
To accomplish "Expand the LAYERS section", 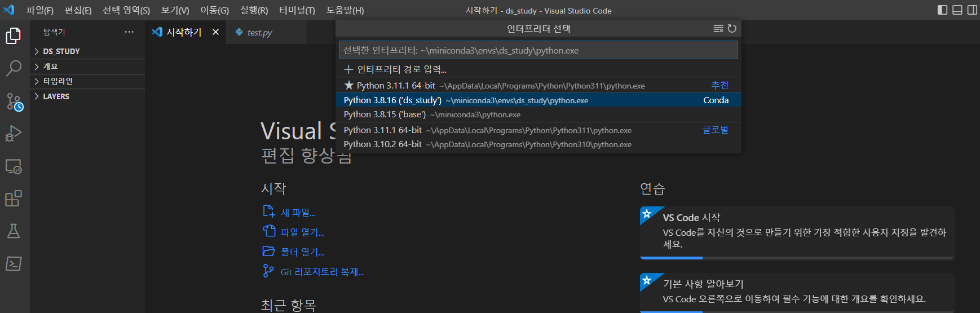I will [x=87, y=96].
